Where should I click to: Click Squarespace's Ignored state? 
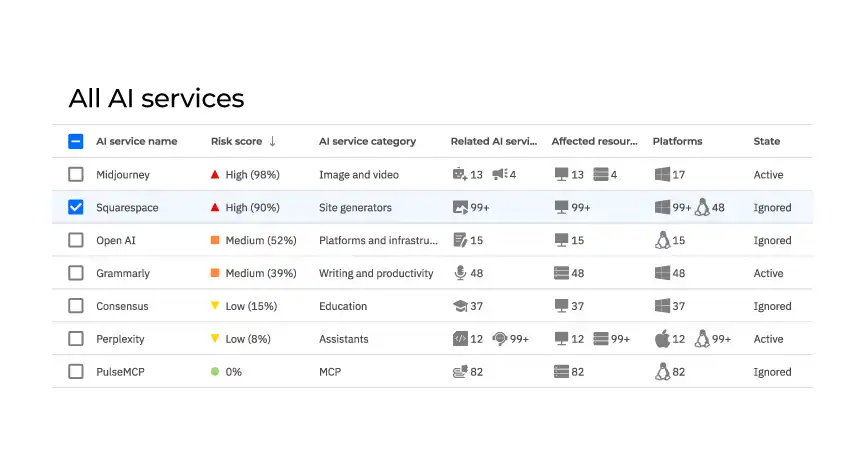[772, 208]
